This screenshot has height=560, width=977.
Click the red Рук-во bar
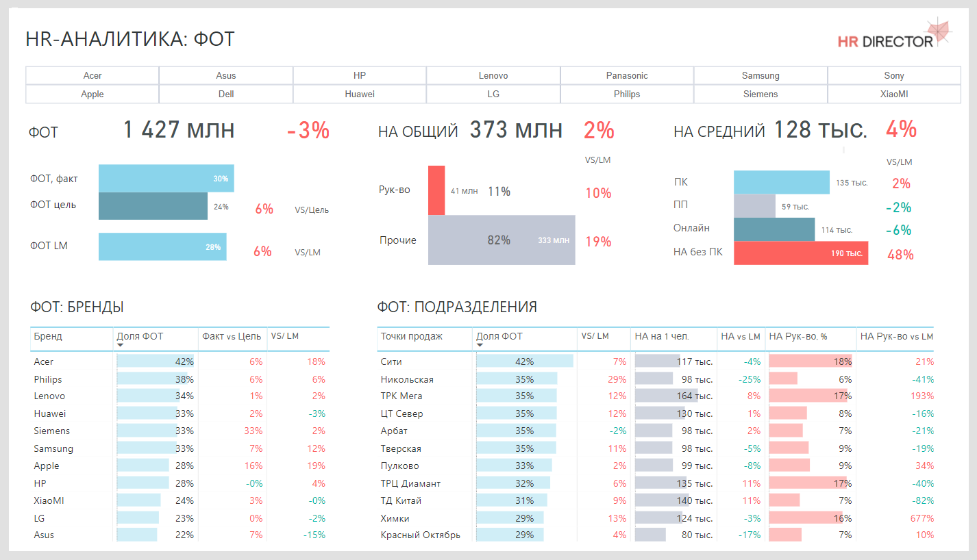tap(436, 190)
